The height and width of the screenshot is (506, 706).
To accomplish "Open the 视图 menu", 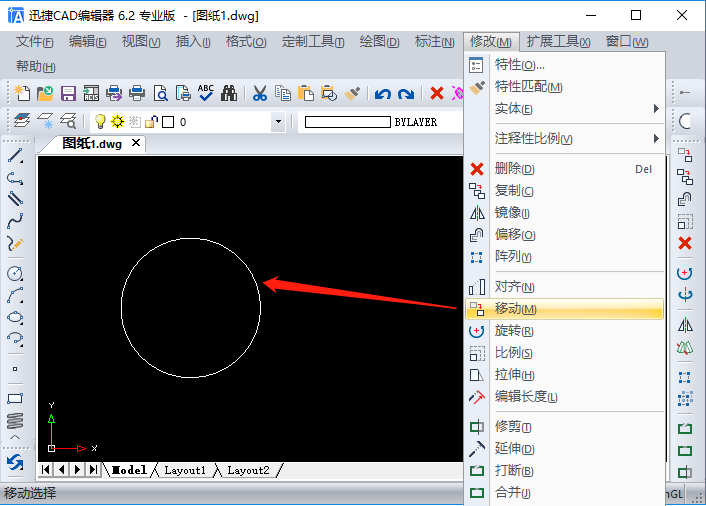I will tap(141, 42).
